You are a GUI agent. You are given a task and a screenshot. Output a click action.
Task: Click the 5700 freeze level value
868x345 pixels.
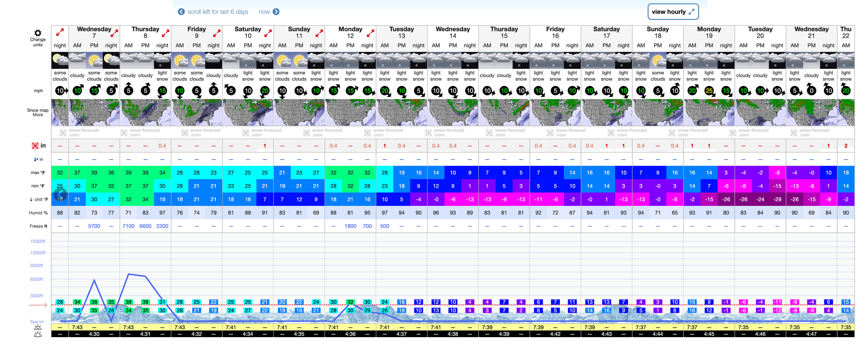(94, 226)
